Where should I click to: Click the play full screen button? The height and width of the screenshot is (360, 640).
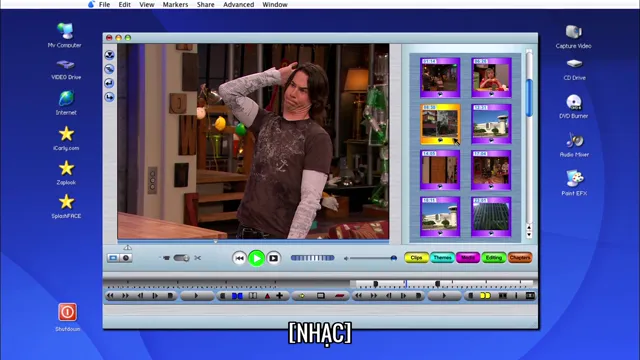click(273, 258)
